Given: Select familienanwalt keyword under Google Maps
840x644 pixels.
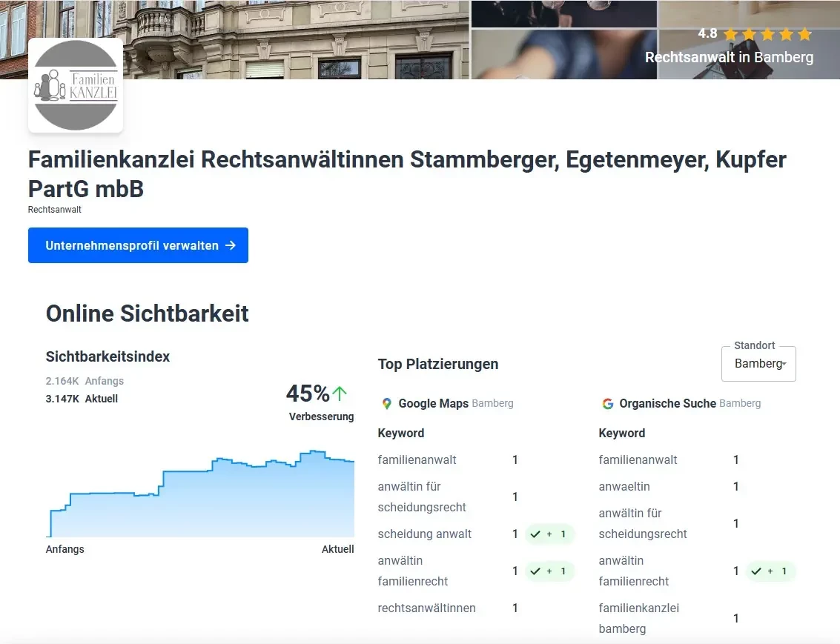Looking at the screenshot, I should click(417, 460).
